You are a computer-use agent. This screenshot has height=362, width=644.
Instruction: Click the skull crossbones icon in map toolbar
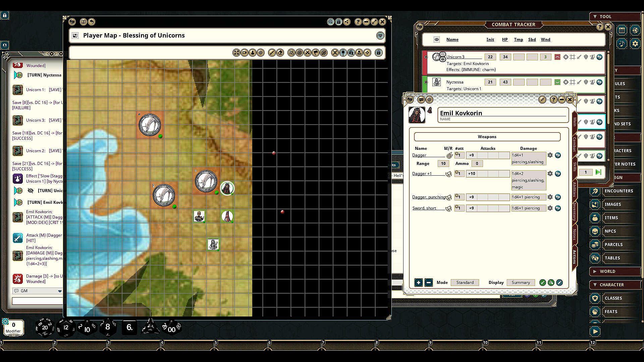click(335, 53)
